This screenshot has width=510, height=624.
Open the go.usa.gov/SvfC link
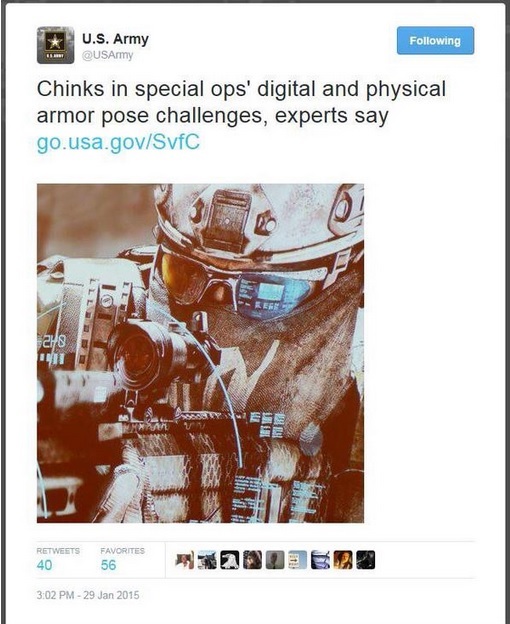pos(118,142)
